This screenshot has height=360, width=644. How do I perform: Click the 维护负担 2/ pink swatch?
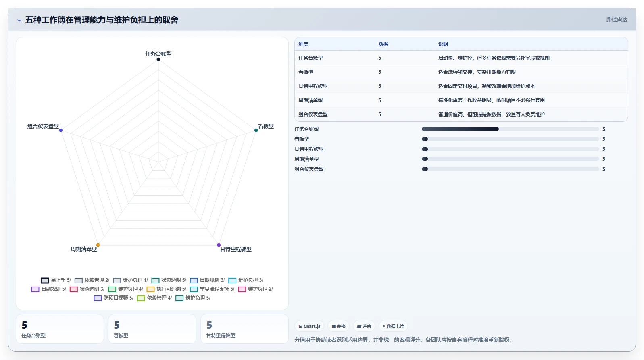(x=242, y=289)
